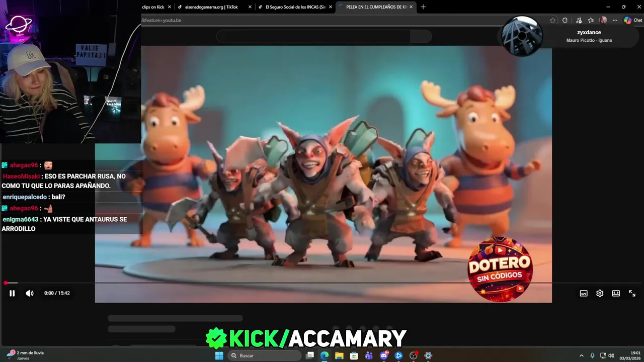Click the red video progress bar
Image resolution: width=644 pixels, height=362 pixels.
pos(322,283)
